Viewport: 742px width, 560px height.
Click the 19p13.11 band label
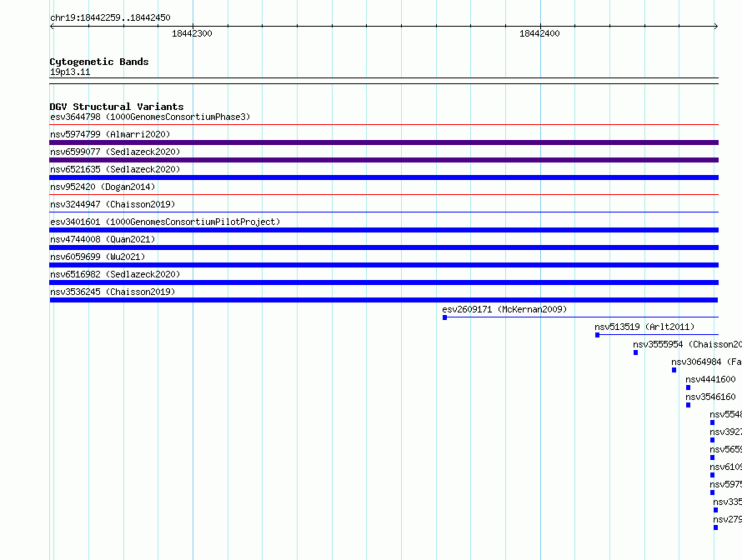click(70, 72)
